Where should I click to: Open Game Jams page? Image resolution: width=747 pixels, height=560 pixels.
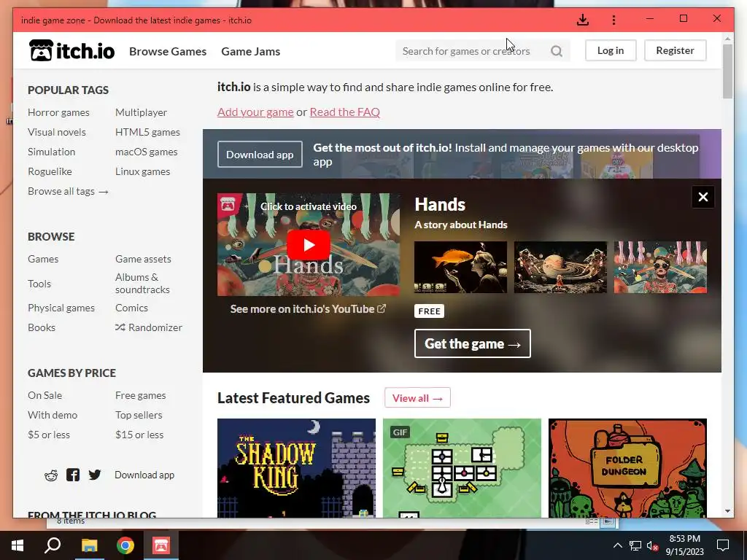click(251, 52)
